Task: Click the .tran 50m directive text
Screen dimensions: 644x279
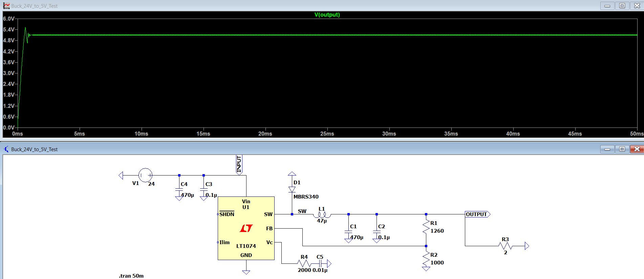Action: (x=131, y=276)
